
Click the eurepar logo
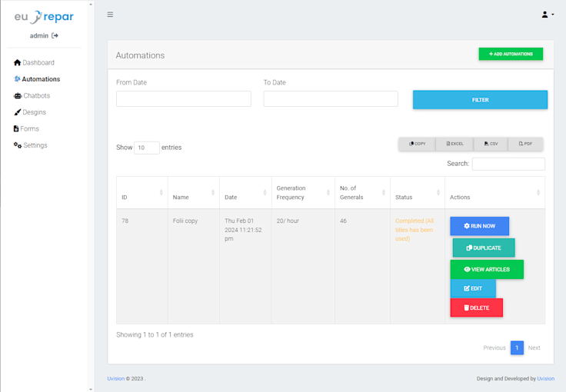(44, 17)
